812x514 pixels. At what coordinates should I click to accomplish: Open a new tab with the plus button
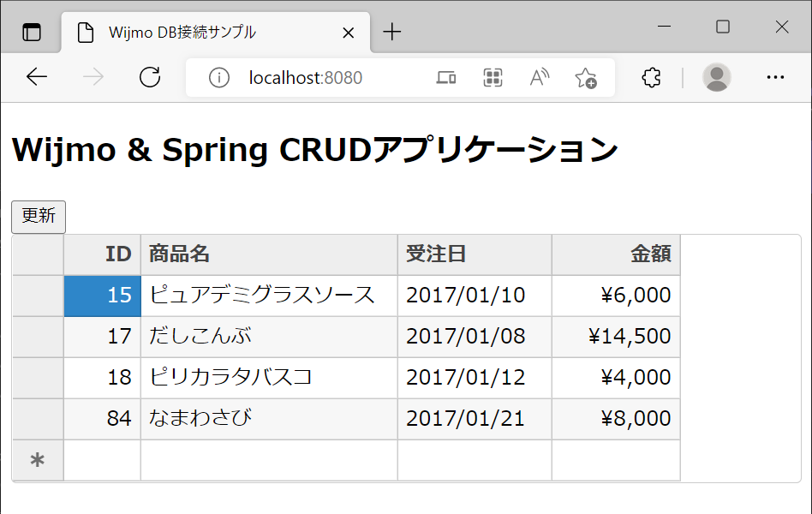coord(392,33)
